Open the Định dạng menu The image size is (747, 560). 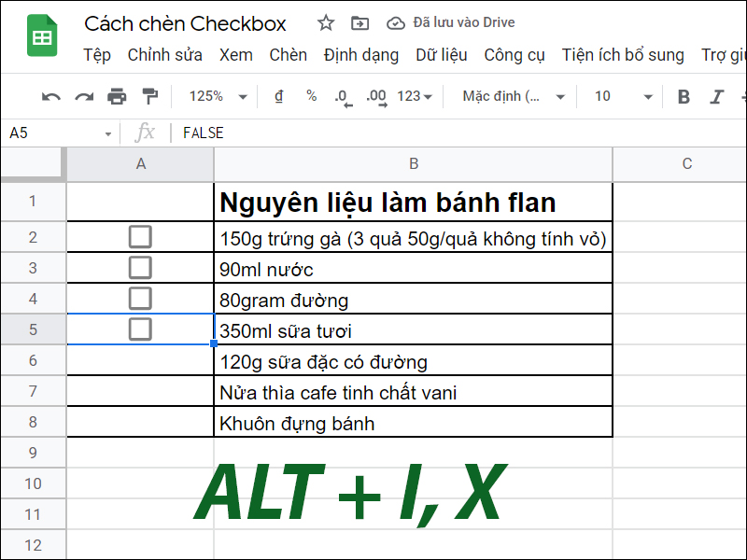(361, 55)
